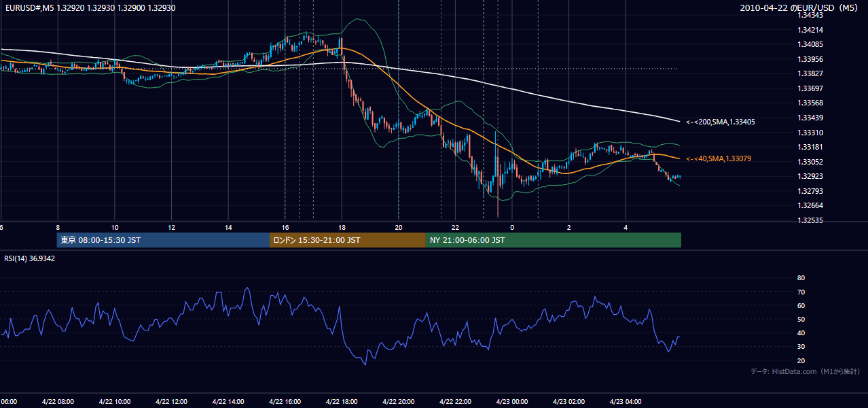Click the 4/22 14:00 time axis label
868x408 pixels.
point(228,401)
